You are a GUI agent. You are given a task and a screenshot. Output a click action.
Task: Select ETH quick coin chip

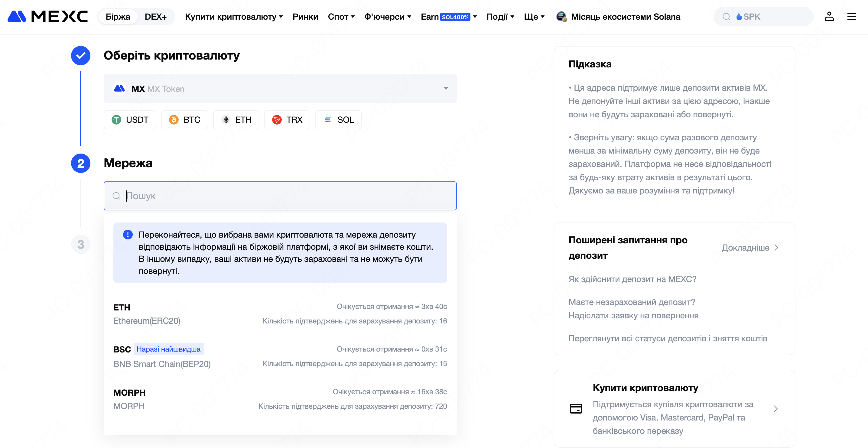(236, 120)
